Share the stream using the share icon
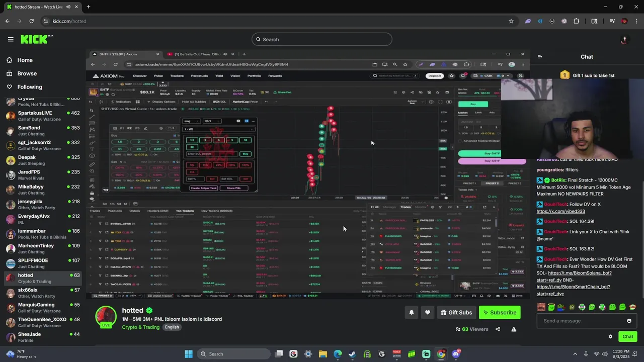The width and height of the screenshot is (644, 362). click(x=498, y=329)
